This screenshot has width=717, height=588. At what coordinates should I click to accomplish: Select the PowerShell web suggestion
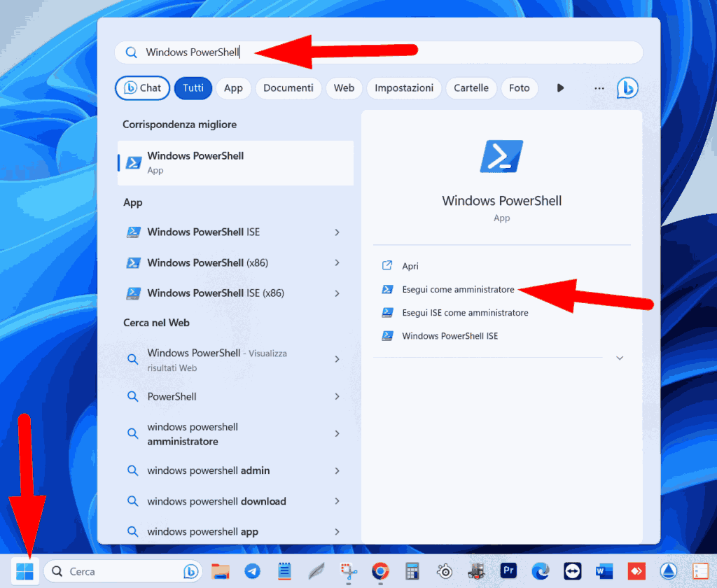click(x=235, y=396)
